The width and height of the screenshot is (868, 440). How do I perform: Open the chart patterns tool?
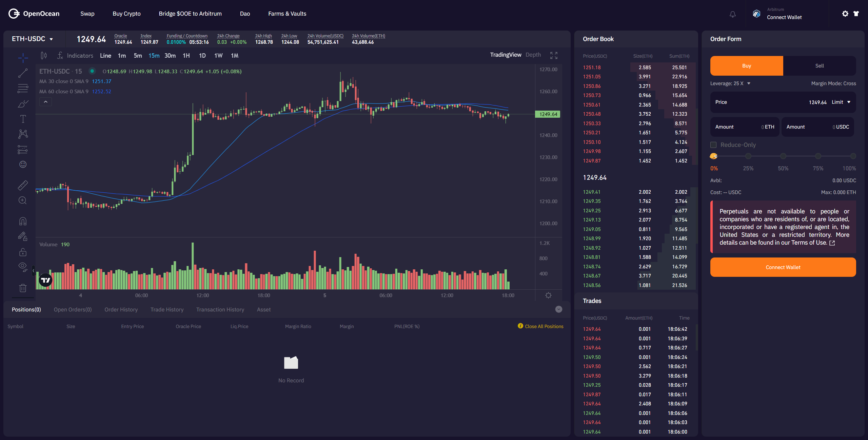tap(23, 134)
